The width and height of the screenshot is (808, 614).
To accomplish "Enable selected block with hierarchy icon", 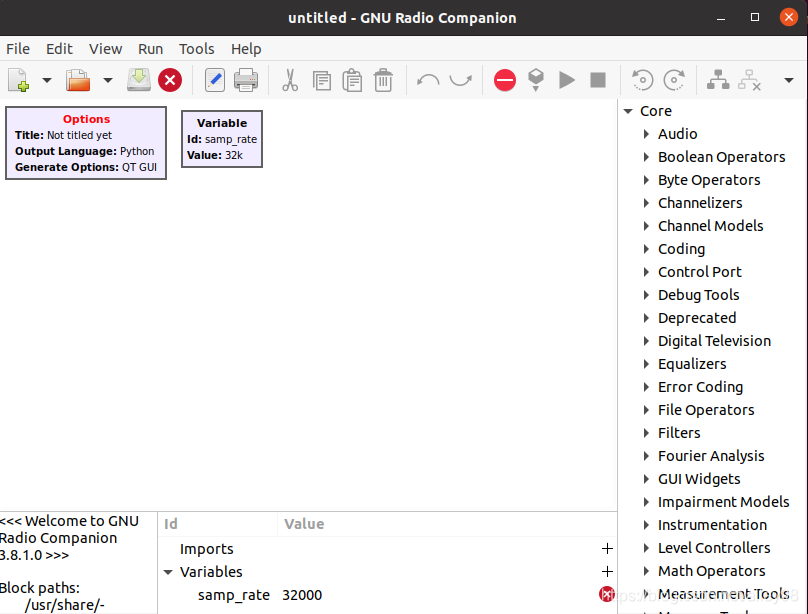I will click(x=718, y=80).
